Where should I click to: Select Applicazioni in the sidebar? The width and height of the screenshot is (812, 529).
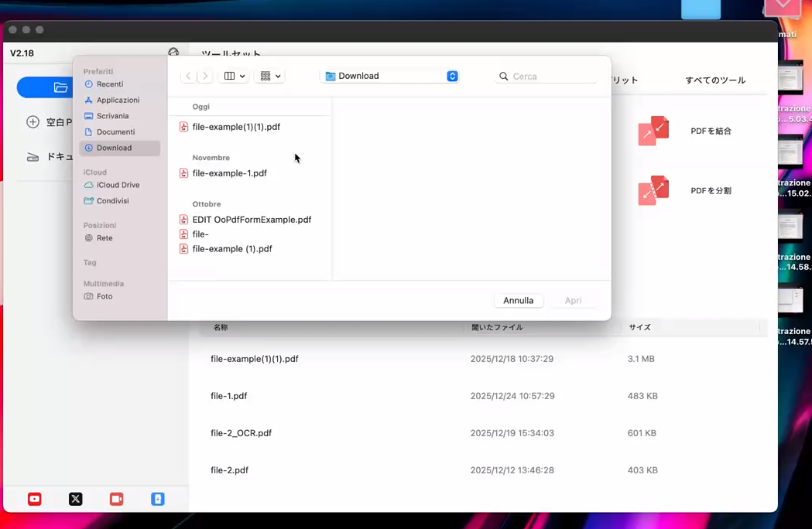point(118,101)
